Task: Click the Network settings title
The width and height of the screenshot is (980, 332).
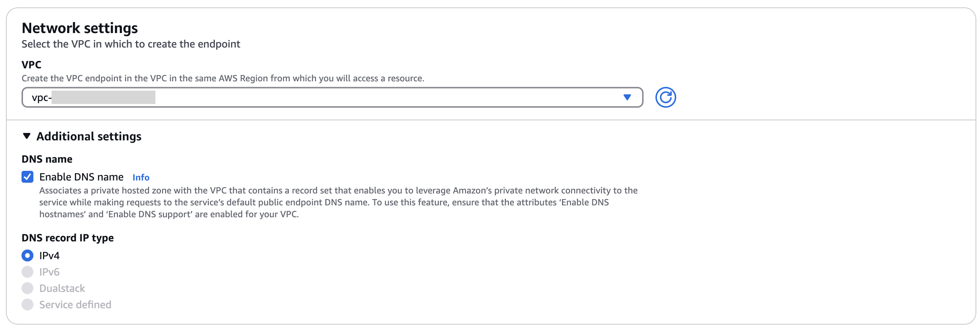Action: click(x=80, y=27)
